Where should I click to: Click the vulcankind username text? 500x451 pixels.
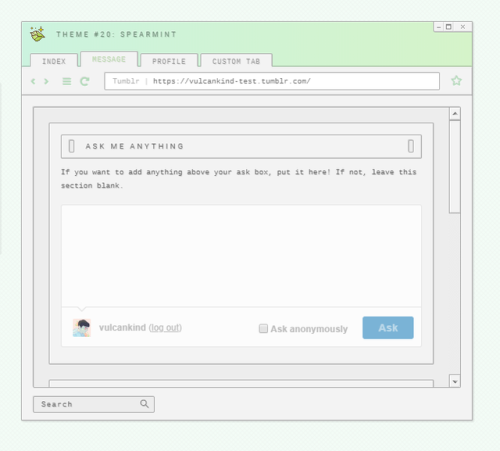click(122, 328)
